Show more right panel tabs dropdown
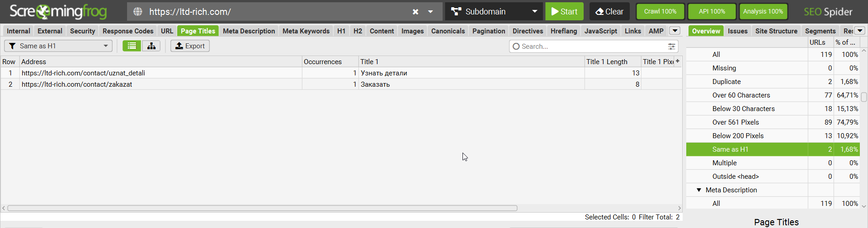 [859, 31]
